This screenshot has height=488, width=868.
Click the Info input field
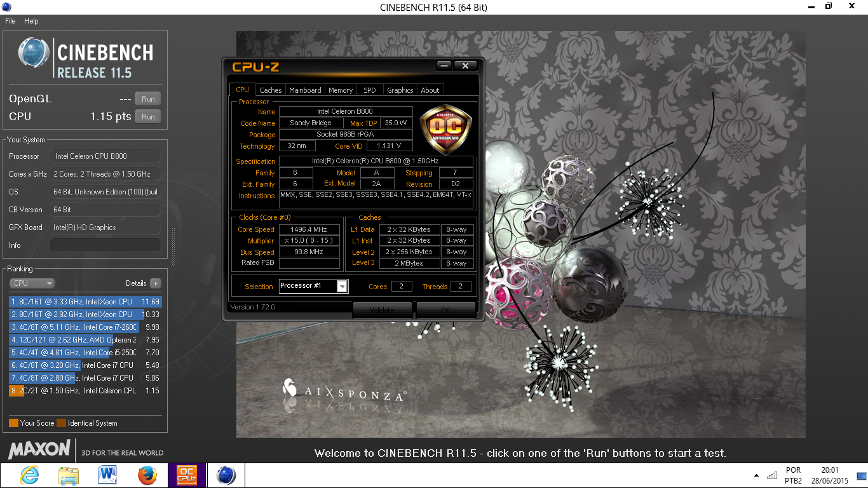click(105, 245)
